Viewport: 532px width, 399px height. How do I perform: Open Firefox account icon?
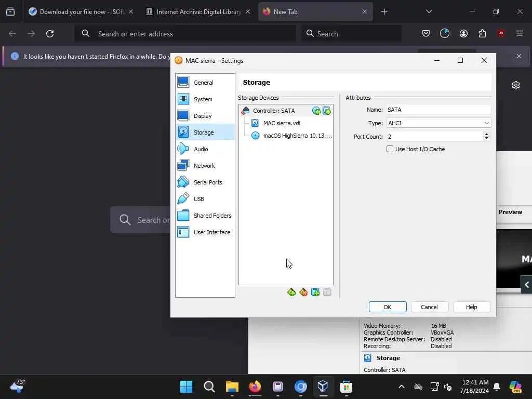tap(463, 33)
